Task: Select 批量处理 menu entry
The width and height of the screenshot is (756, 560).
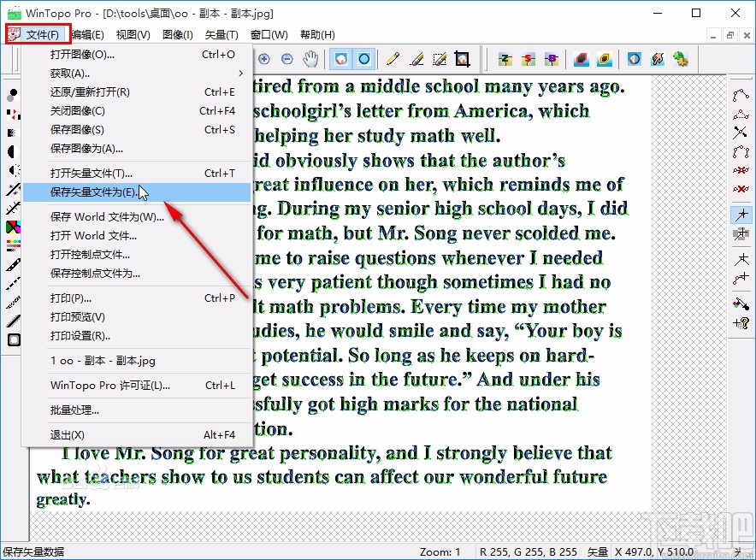Action: (75, 410)
